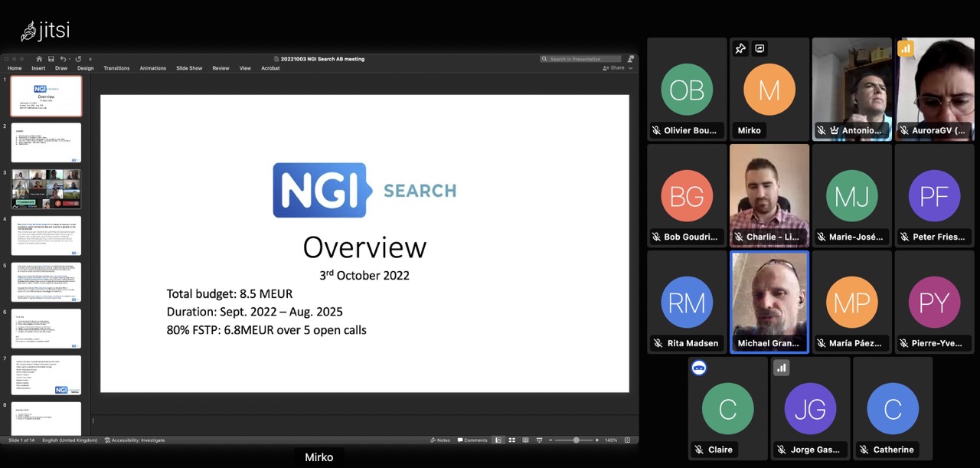Click the Notes button in status bar
The image size is (980, 468).
[440, 440]
